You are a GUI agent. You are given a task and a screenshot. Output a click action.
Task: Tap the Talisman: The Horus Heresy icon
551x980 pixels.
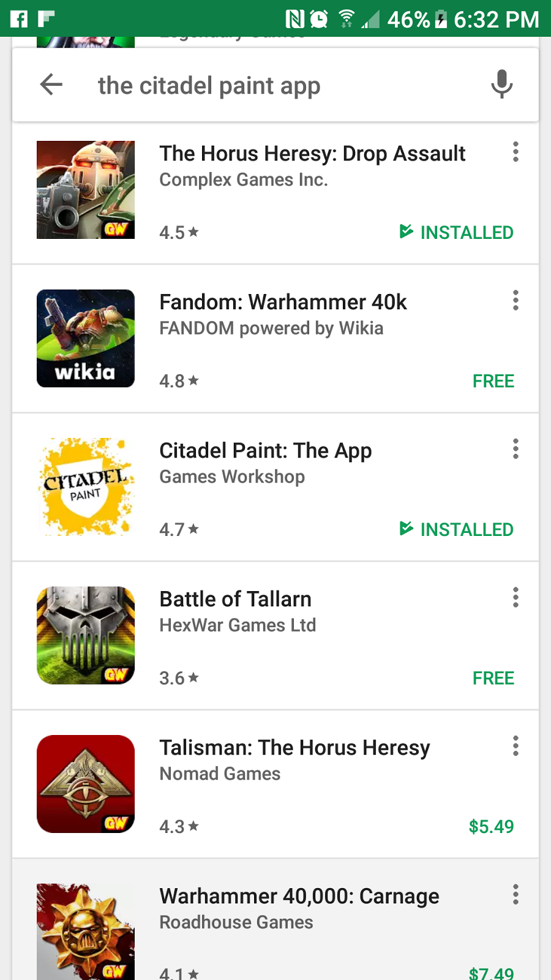[86, 784]
